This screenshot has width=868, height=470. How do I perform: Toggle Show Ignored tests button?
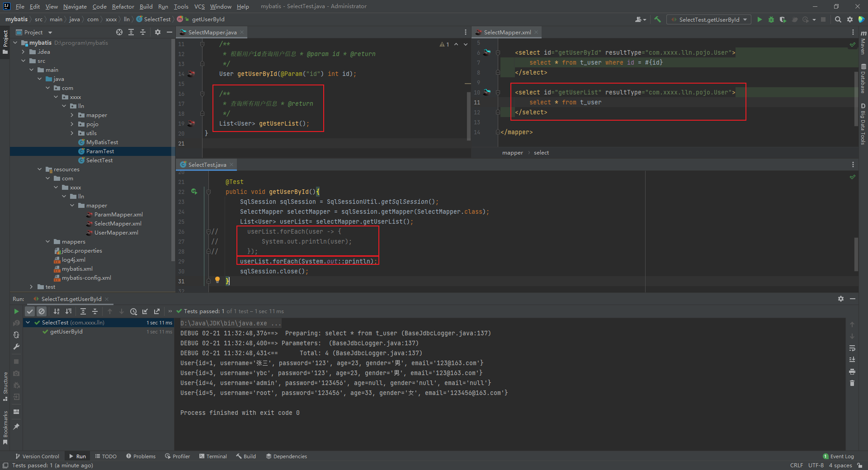[x=42, y=311]
